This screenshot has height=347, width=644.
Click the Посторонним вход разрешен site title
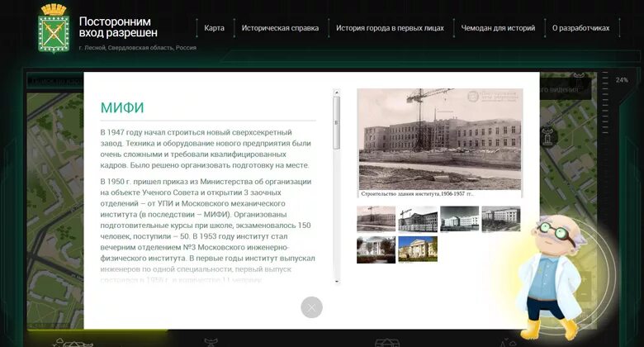tap(118, 27)
